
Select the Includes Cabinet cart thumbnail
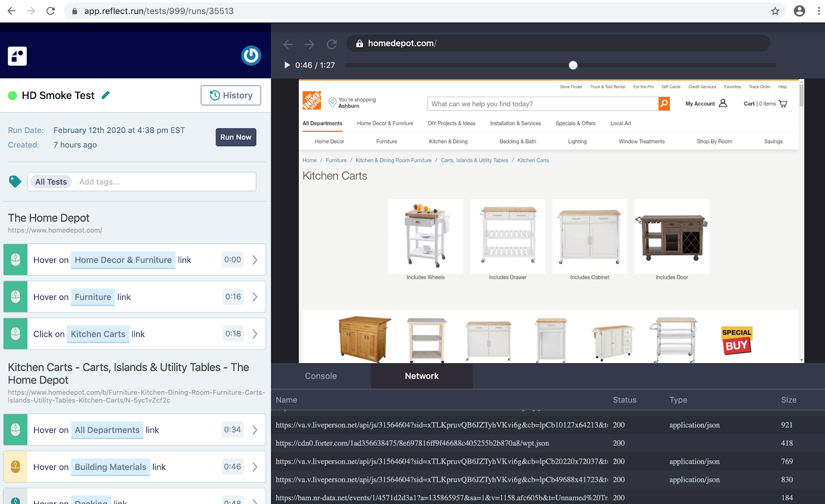pyautogui.click(x=589, y=237)
